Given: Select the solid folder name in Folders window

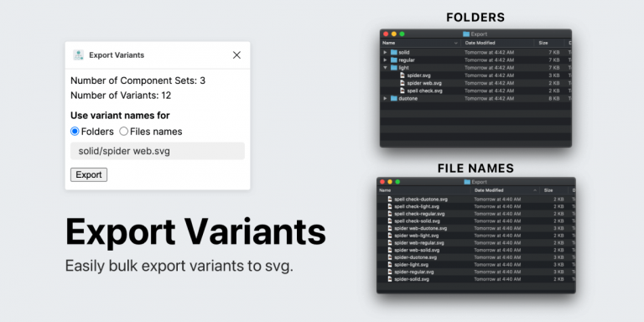Looking at the screenshot, I should tap(404, 53).
